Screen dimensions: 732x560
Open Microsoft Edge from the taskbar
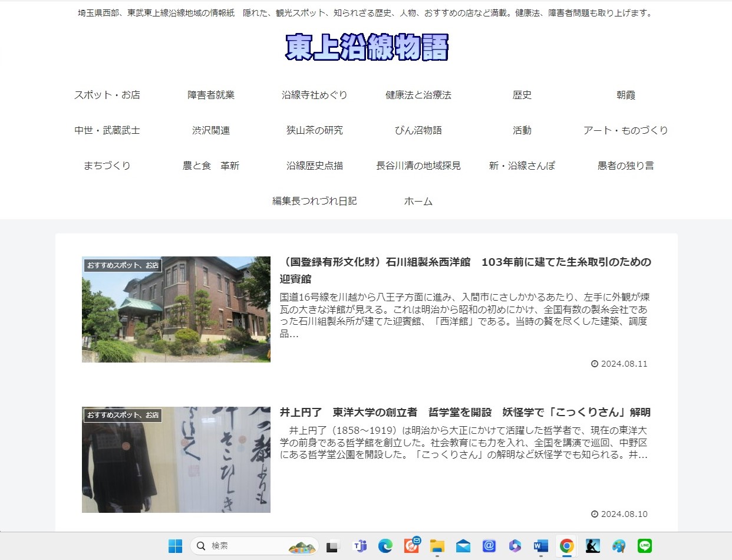click(x=385, y=546)
